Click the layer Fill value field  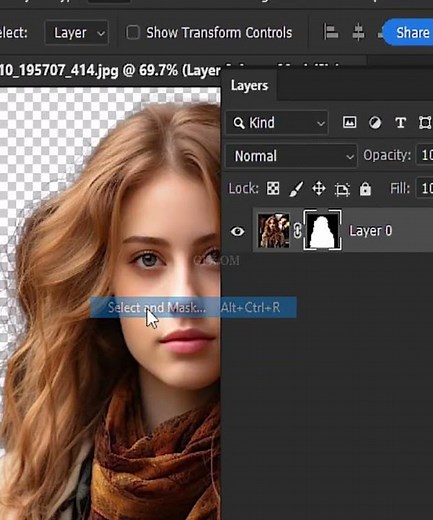point(425,189)
